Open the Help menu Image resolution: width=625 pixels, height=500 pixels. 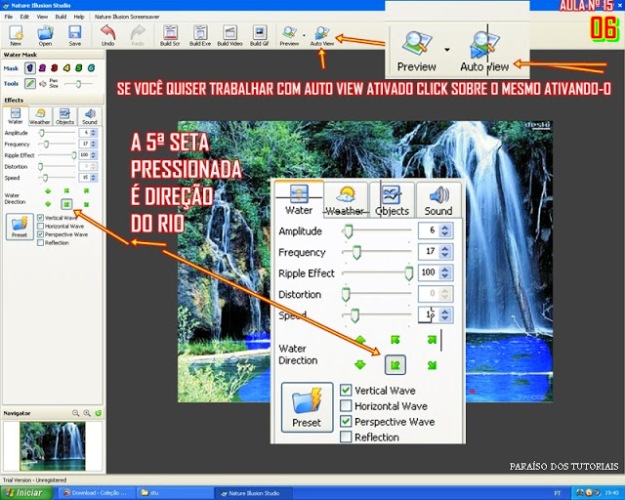coord(79,17)
